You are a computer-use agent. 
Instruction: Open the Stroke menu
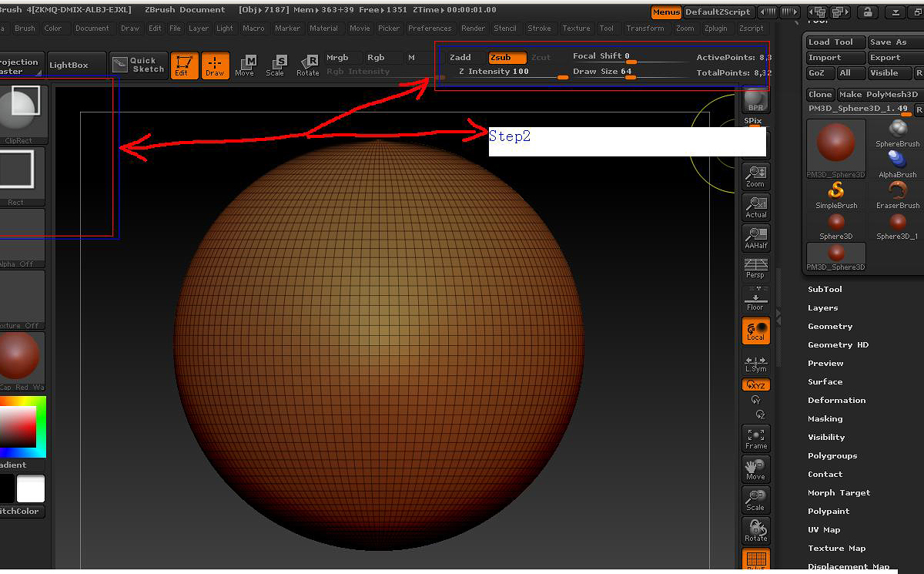pyautogui.click(x=539, y=29)
